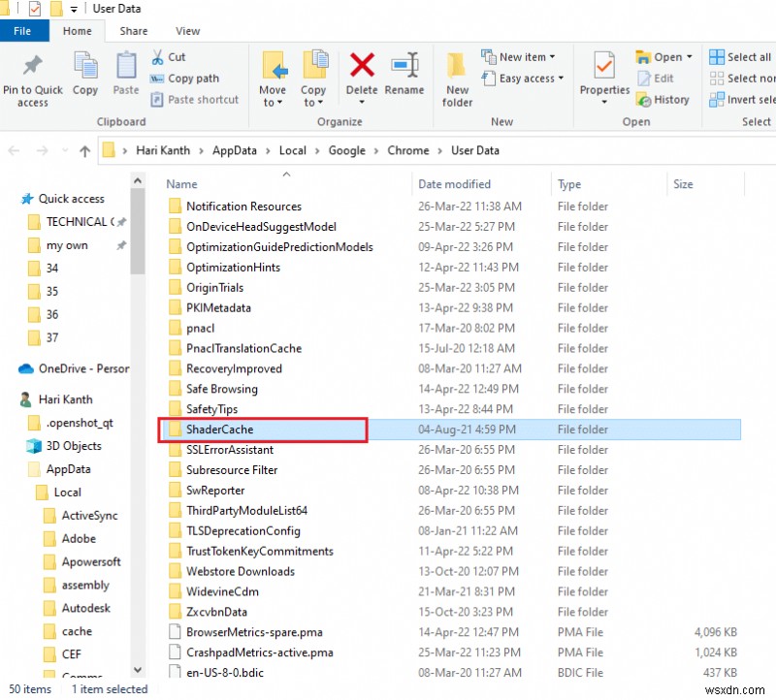This screenshot has height=700, width=776.
Task: Click the History icon in the Open group
Action: point(664,100)
